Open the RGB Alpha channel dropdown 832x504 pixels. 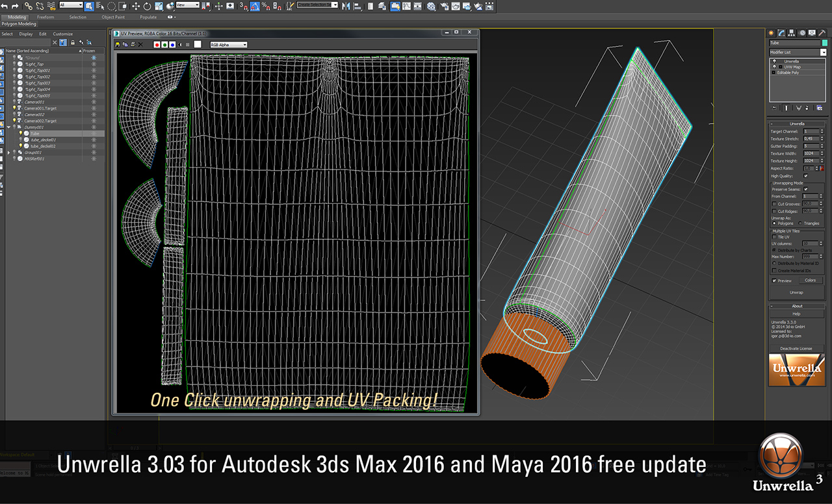point(229,45)
